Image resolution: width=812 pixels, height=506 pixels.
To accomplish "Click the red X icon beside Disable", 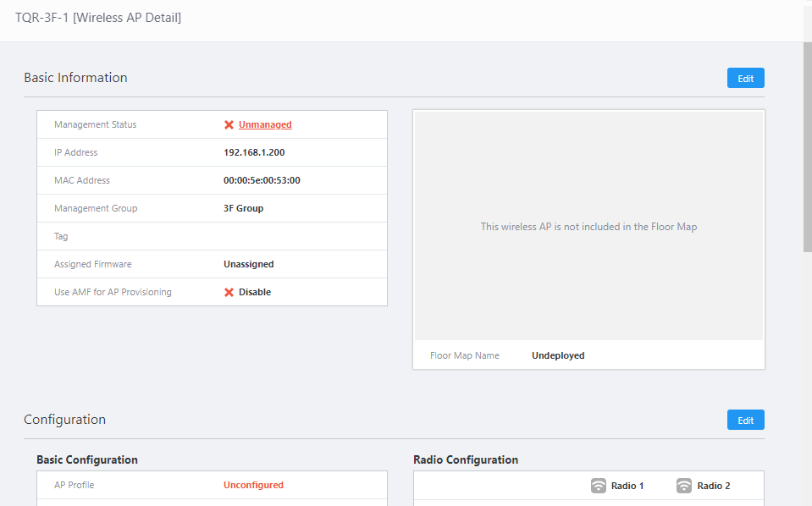I will coord(229,293).
